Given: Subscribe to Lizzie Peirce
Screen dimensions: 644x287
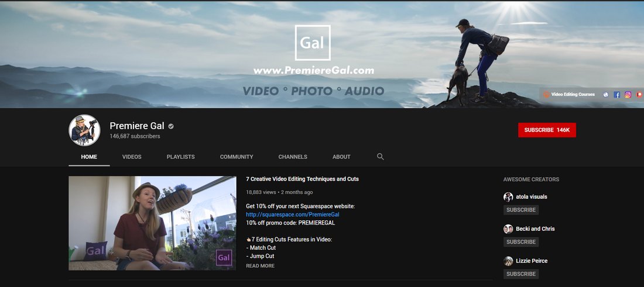Looking at the screenshot, I should [x=521, y=274].
